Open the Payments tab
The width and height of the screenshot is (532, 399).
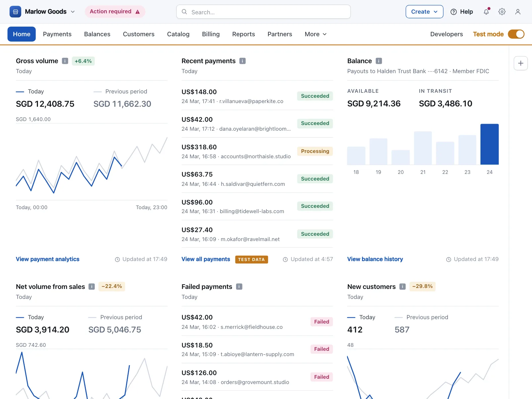coord(57,34)
